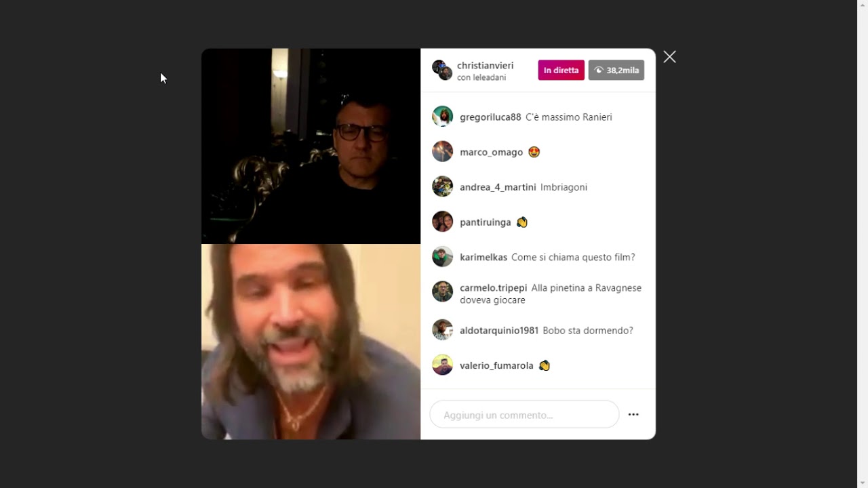Open carmelo.tripepi's profile picture
The image size is (868, 488).
tap(442, 291)
